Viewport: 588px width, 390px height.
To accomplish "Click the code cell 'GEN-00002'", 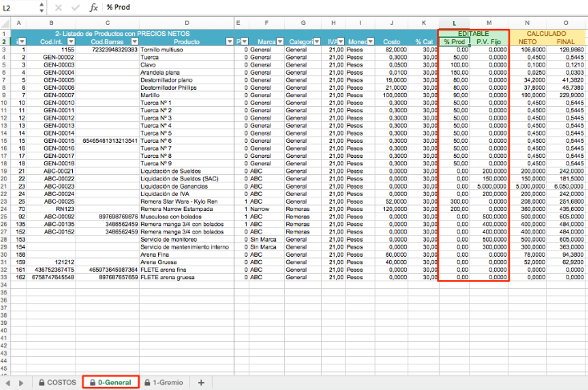I will [x=51, y=57].
